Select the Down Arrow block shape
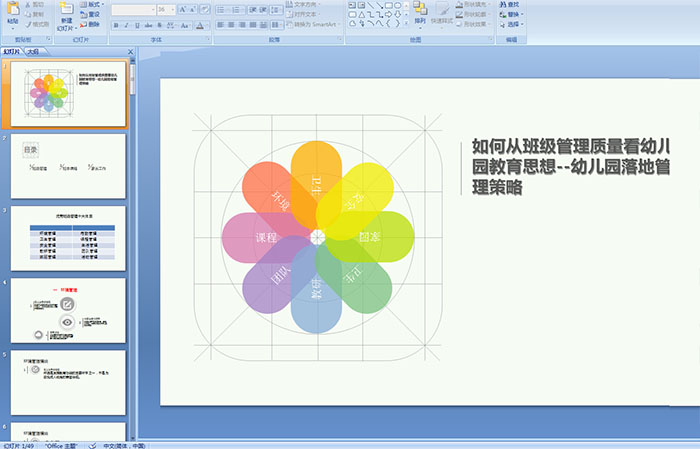This screenshot has height=449, width=700. (397, 15)
